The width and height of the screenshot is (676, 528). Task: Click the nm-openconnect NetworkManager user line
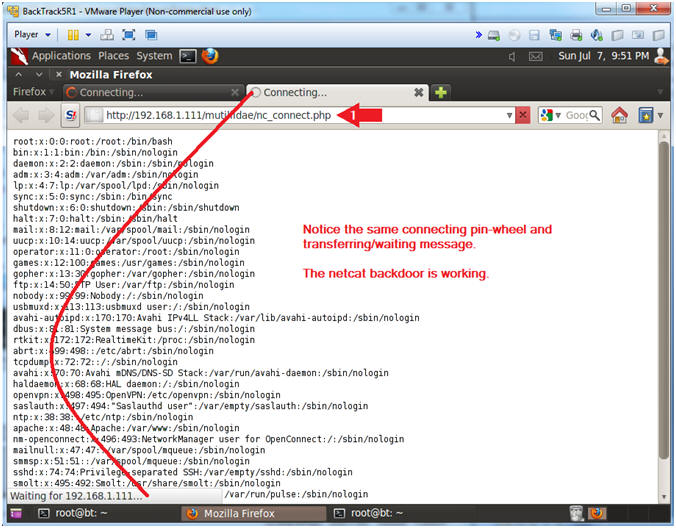(209, 439)
